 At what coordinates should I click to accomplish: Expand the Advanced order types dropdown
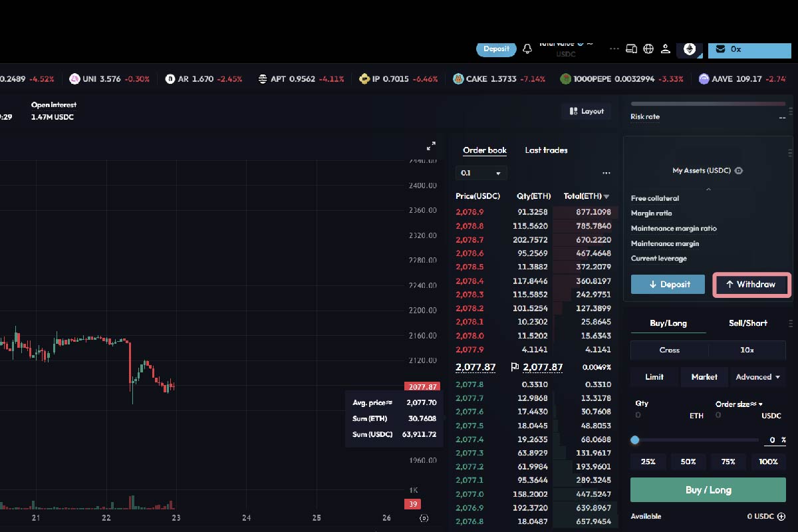[x=757, y=377]
